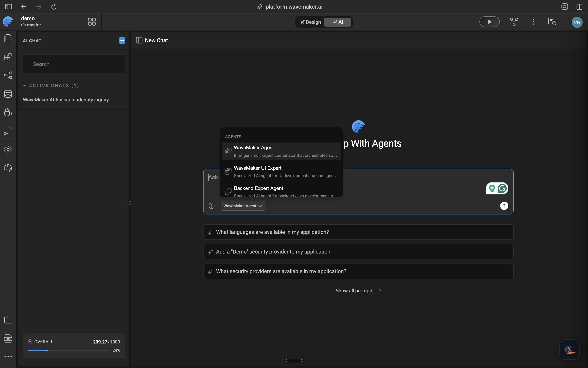The height and width of the screenshot is (368, 588).
Task: Open the Settings gear sidebar icon
Action: coord(8,149)
